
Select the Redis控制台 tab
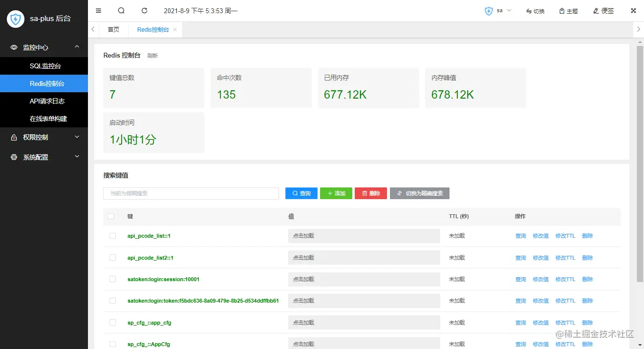pos(152,30)
